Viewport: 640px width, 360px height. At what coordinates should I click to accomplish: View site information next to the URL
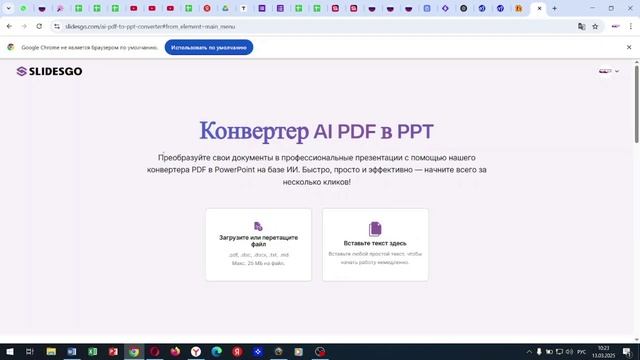click(57, 27)
